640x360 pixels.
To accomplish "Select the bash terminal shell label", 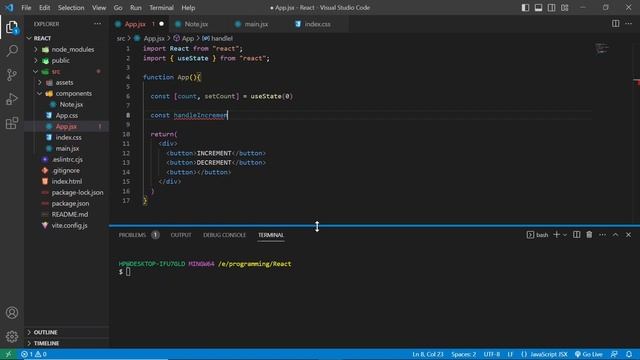I will click(x=538, y=235).
